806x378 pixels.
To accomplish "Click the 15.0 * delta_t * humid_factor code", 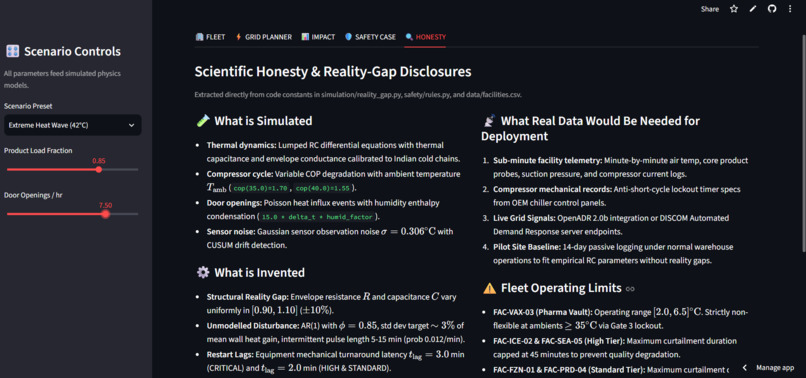I will coord(318,217).
